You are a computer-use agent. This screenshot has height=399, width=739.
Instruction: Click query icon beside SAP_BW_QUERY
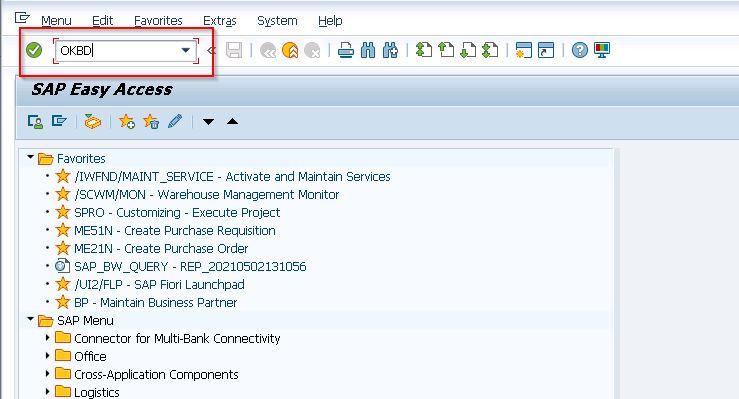[63, 266]
